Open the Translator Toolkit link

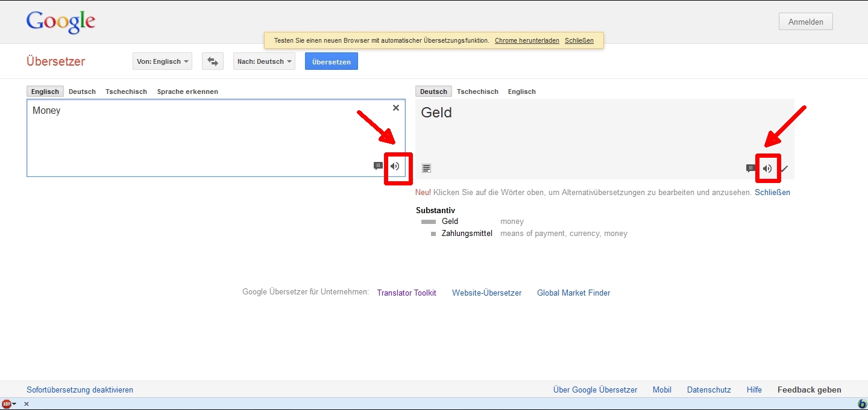(x=406, y=293)
